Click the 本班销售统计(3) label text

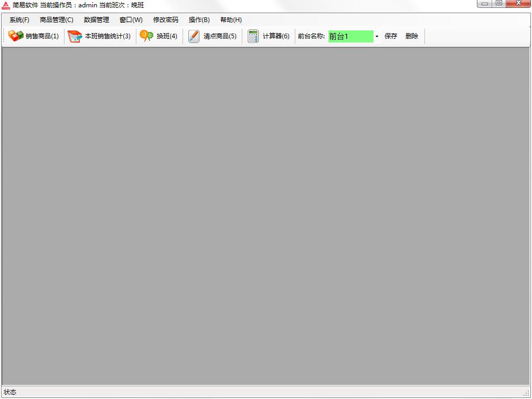(x=108, y=36)
